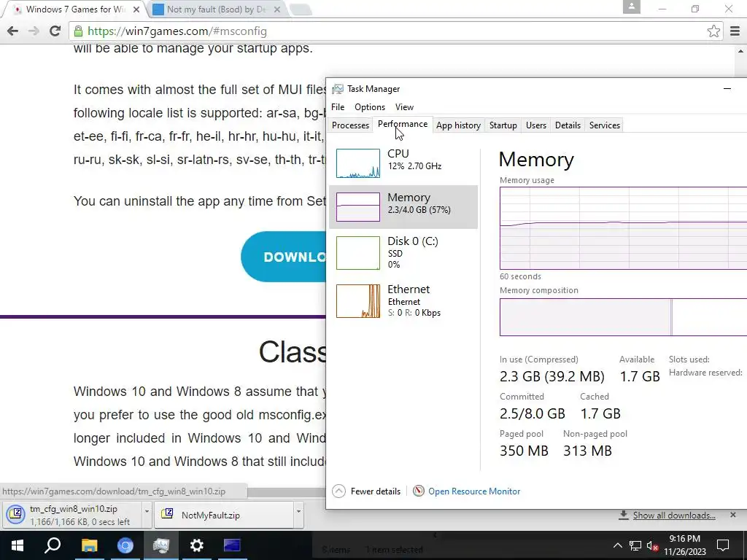
Task: Open the Task Manager Options menu
Action: pos(370,107)
